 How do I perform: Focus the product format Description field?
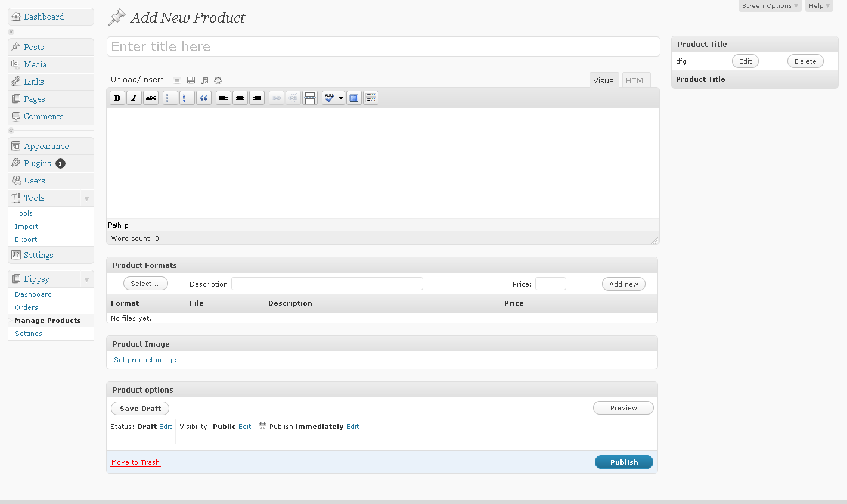[327, 284]
